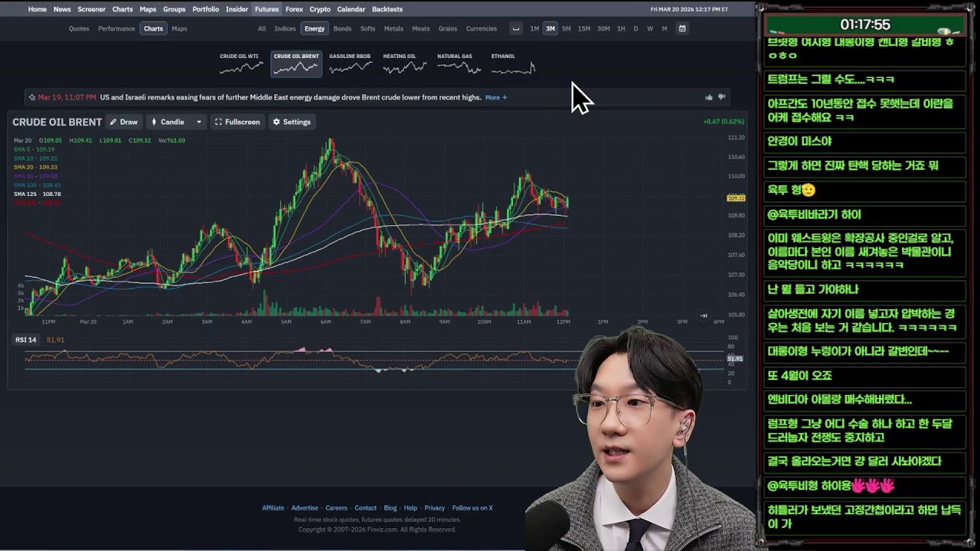980x551 pixels.
Task: Click the RSI 14 indicator label
Action: pos(25,340)
